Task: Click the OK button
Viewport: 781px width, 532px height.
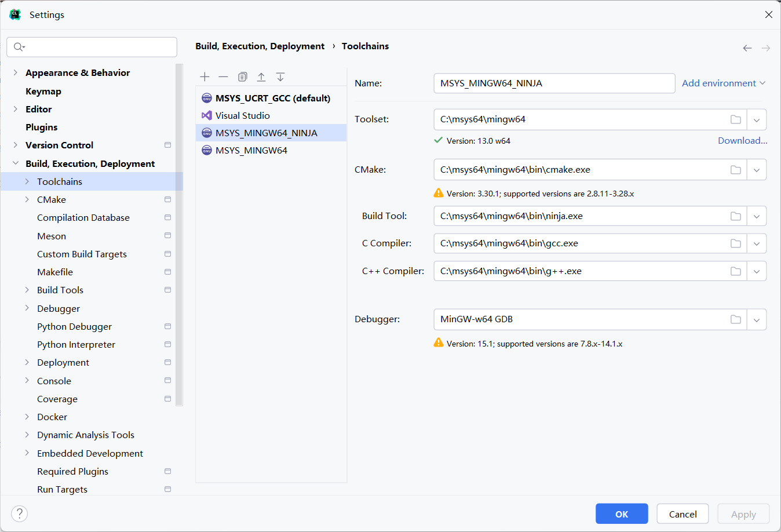Action: [x=622, y=514]
